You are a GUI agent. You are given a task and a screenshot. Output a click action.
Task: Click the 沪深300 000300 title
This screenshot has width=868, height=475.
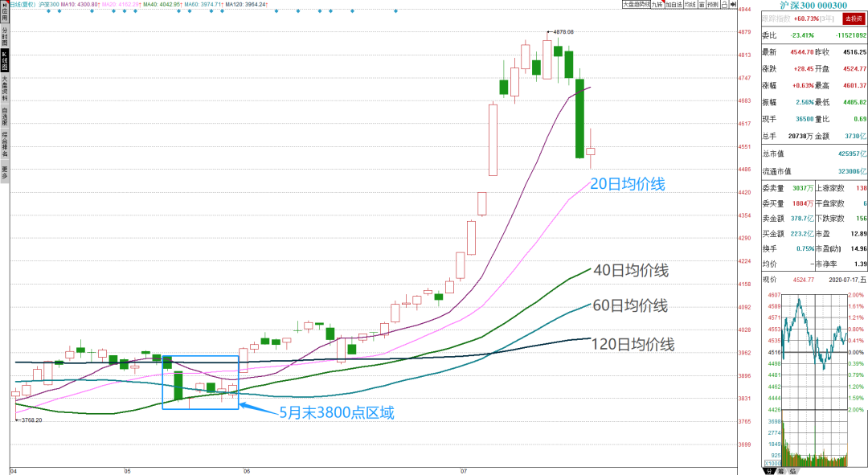coord(813,6)
